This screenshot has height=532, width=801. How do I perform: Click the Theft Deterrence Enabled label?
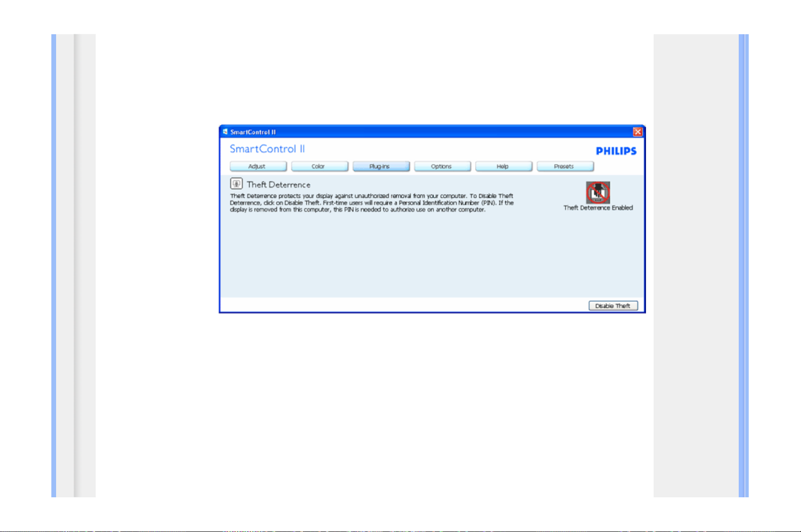pyautogui.click(x=598, y=208)
